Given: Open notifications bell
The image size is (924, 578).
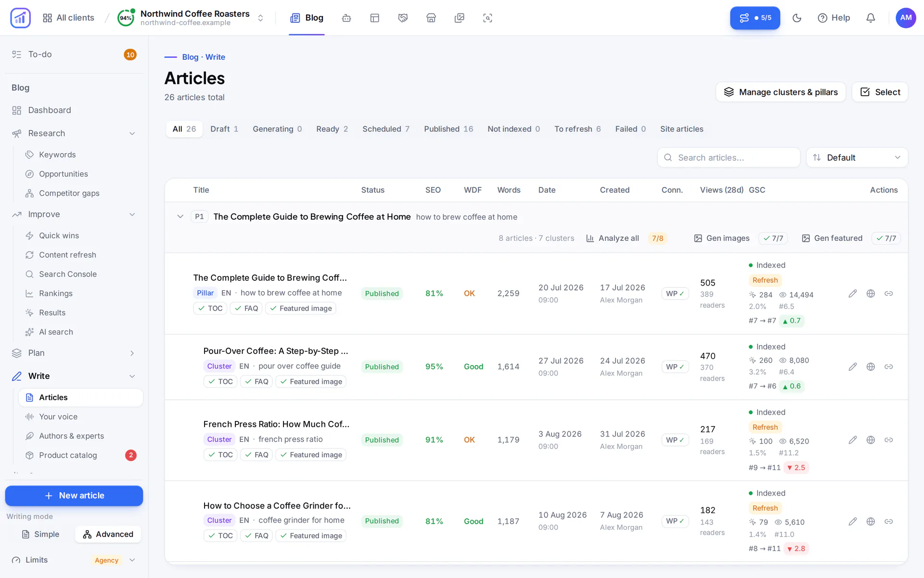Looking at the screenshot, I should click(x=871, y=18).
